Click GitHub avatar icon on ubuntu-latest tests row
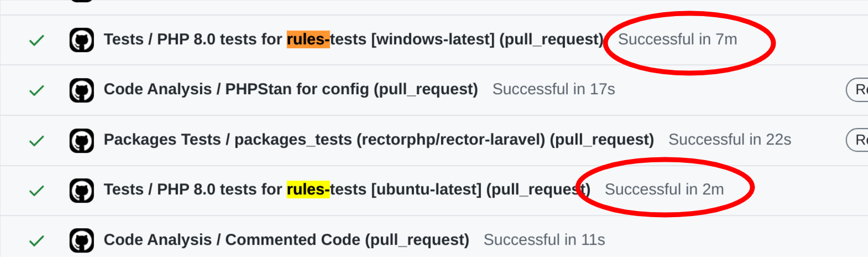 82,191
